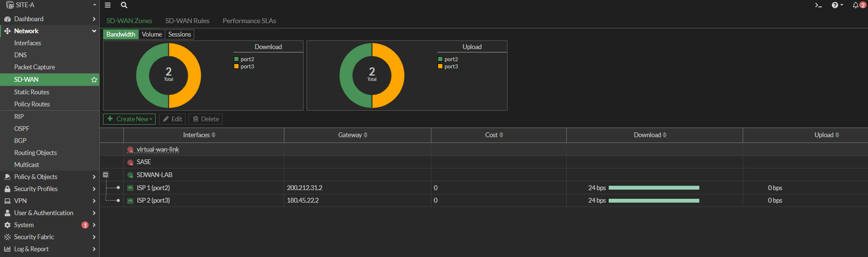Open the Create New dropdown

pos(129,119)
